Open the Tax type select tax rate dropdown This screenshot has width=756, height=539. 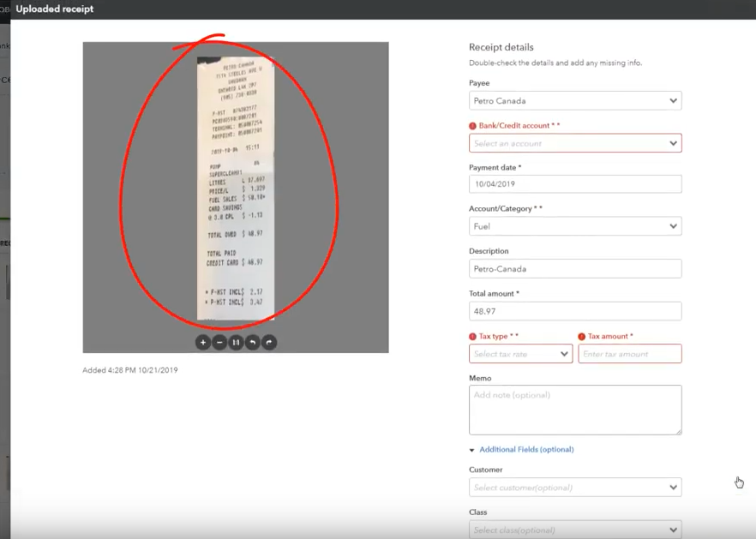[x=521, y=354]
